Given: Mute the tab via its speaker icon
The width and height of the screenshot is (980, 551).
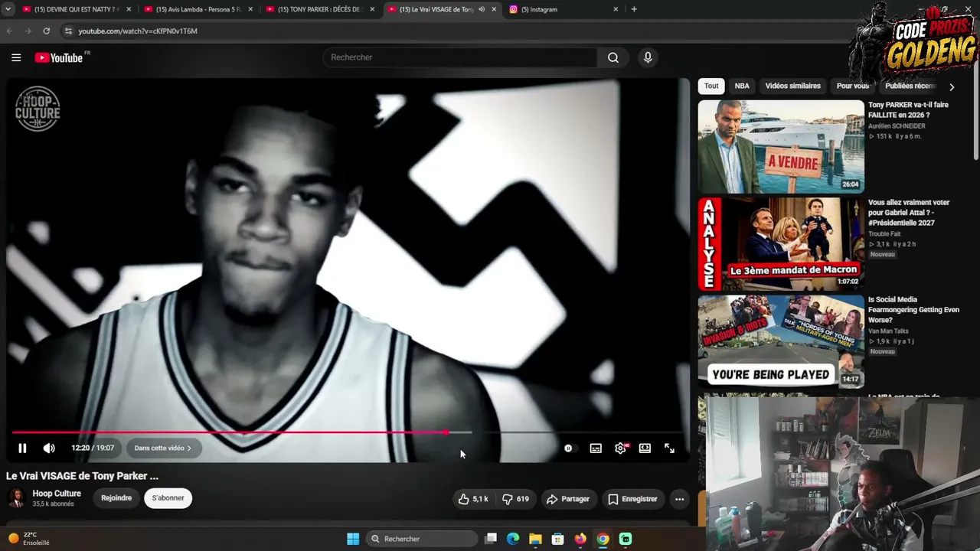Looking at the screenshot, I should pyautogui.click(x=482, y=9).
